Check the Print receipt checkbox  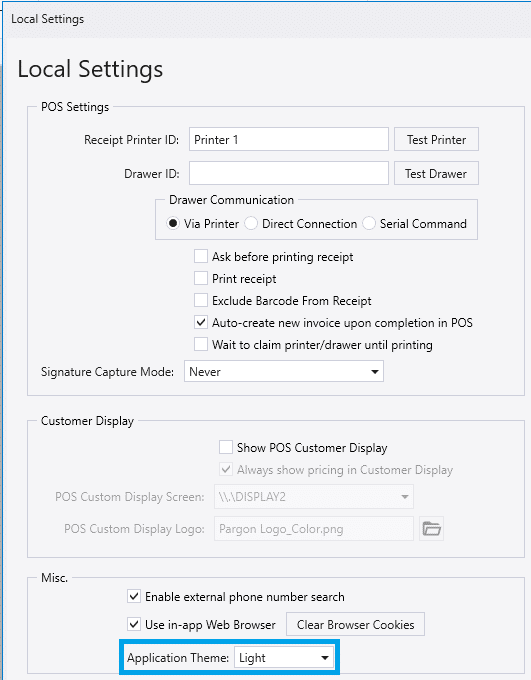point(200,278)
